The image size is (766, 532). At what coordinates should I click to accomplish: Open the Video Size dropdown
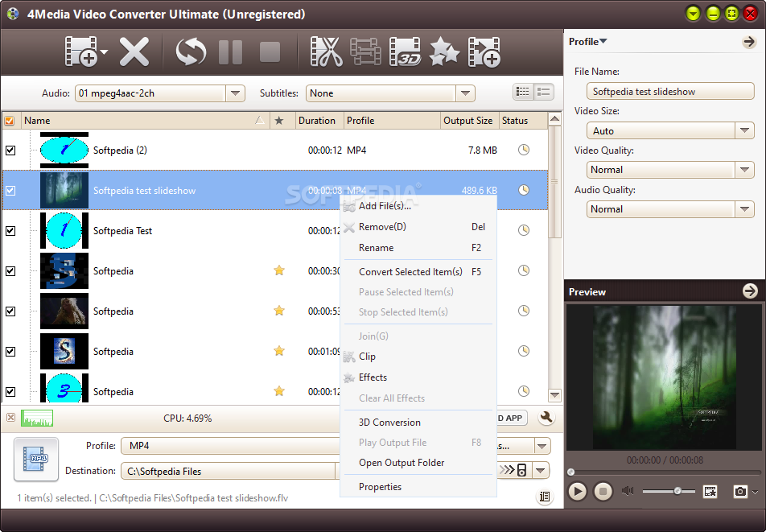[744, 130]
